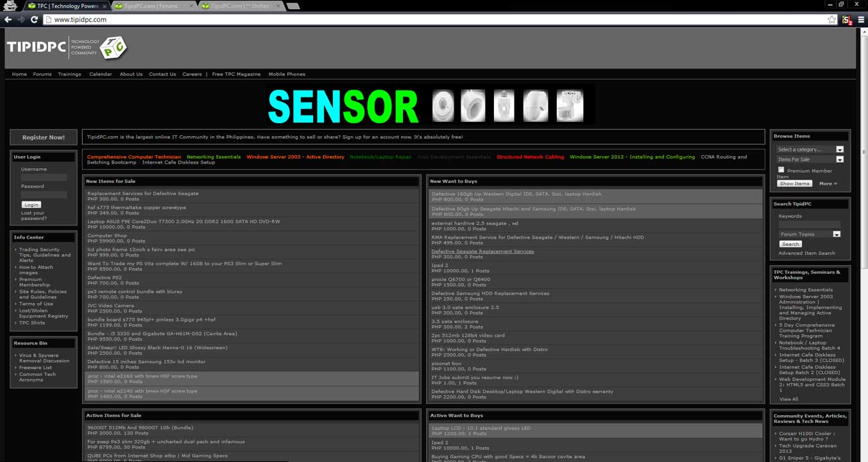Image resolution: width=868 pixels, height=462 pixels.
Task: Click the TPC cube logo in header
Action: 114,47
